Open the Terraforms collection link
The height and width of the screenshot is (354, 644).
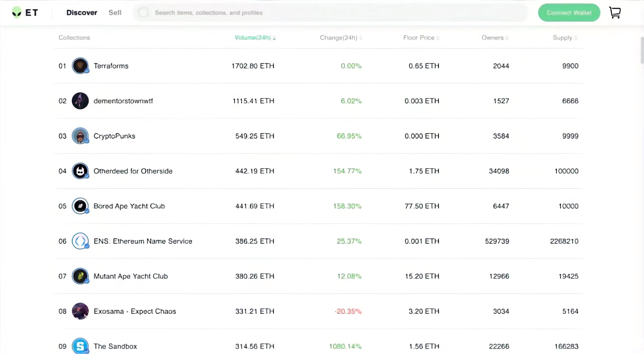click(x=111, y=66)
